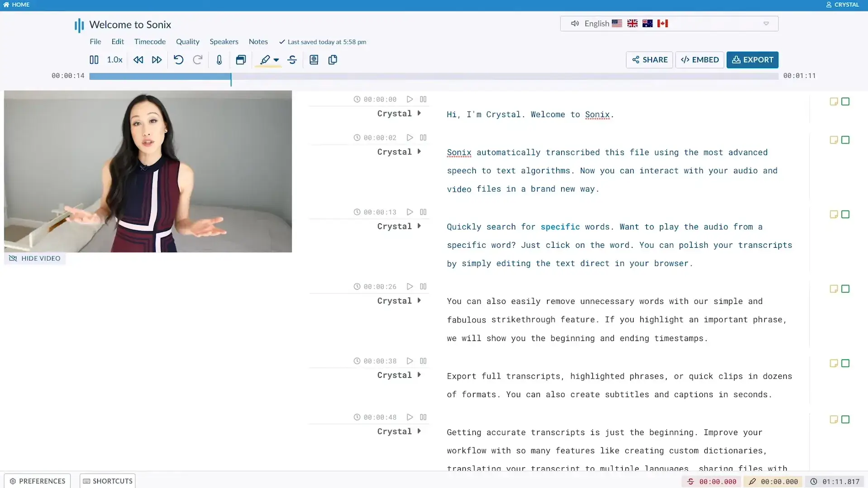
Task: Click the rewind icon in toolbar
Action: click(138, 60)
